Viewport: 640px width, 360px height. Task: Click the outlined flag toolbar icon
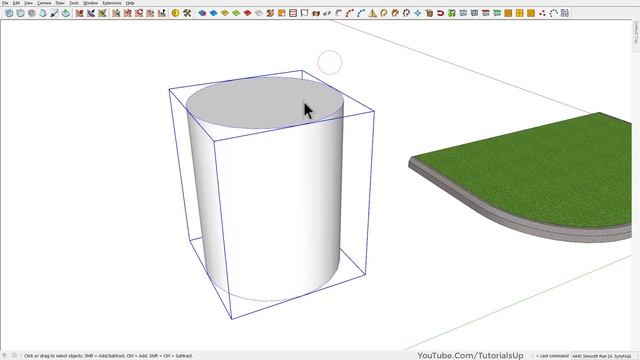(x=304, y=13)
